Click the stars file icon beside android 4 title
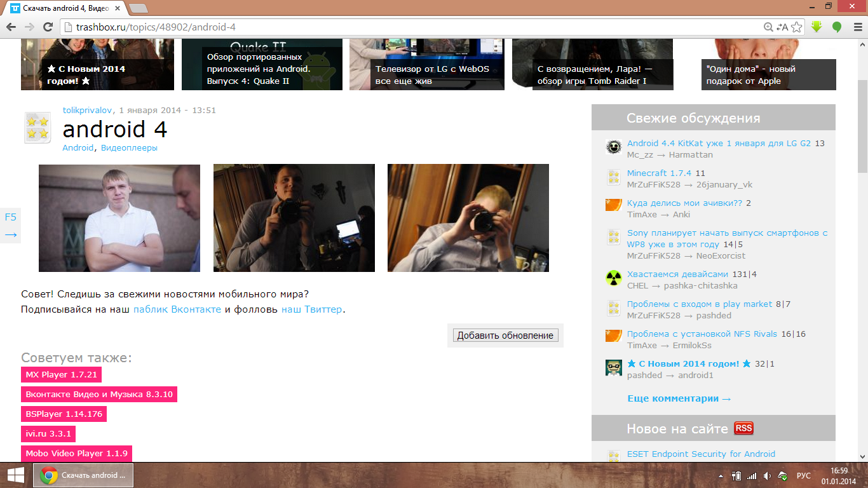Image resolution: width=868 pixels, height=488 pixels. click(37, 127)
